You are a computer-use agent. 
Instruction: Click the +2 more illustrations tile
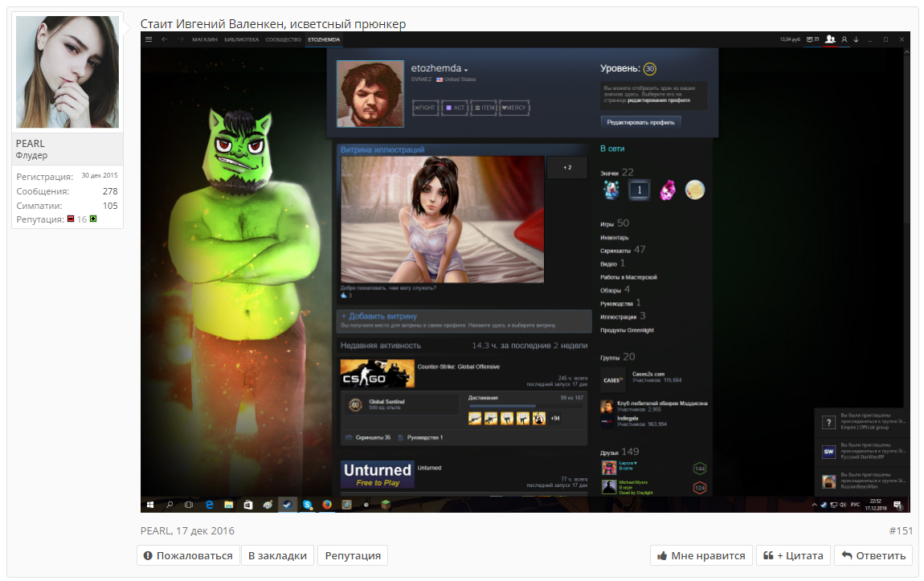[x=567, y=167]
